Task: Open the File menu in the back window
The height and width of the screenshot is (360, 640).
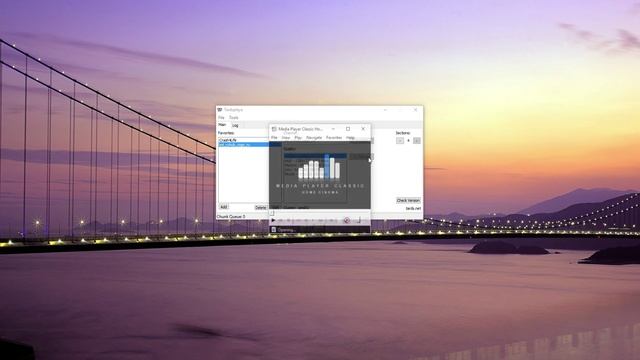Action: coord(221,118)
